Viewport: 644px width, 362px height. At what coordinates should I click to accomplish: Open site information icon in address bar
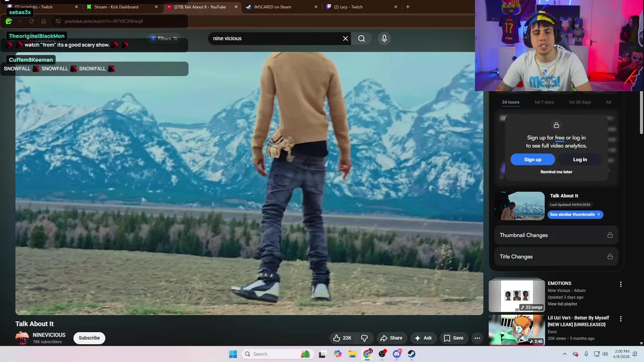click(58, 21)
